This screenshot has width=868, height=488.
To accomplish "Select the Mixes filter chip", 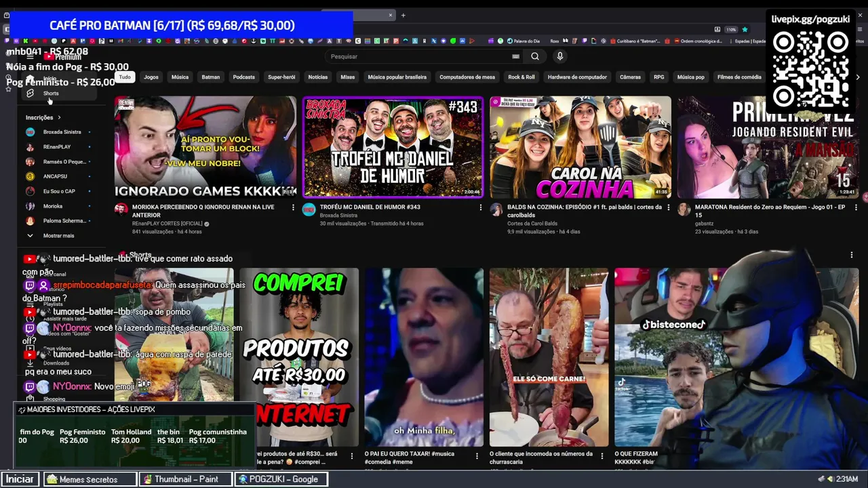I will click(348, 77).
